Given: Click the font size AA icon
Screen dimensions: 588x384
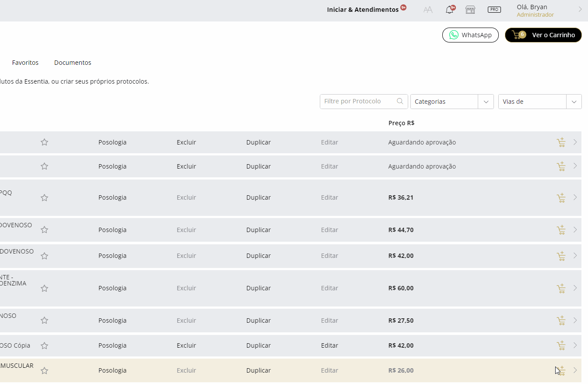Looking at the screenshot, I should tap(428, 10).
